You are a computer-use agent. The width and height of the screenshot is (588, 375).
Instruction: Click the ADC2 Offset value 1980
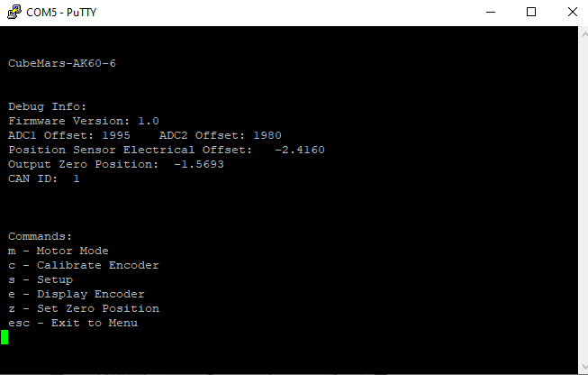click(x=267, y=135)
